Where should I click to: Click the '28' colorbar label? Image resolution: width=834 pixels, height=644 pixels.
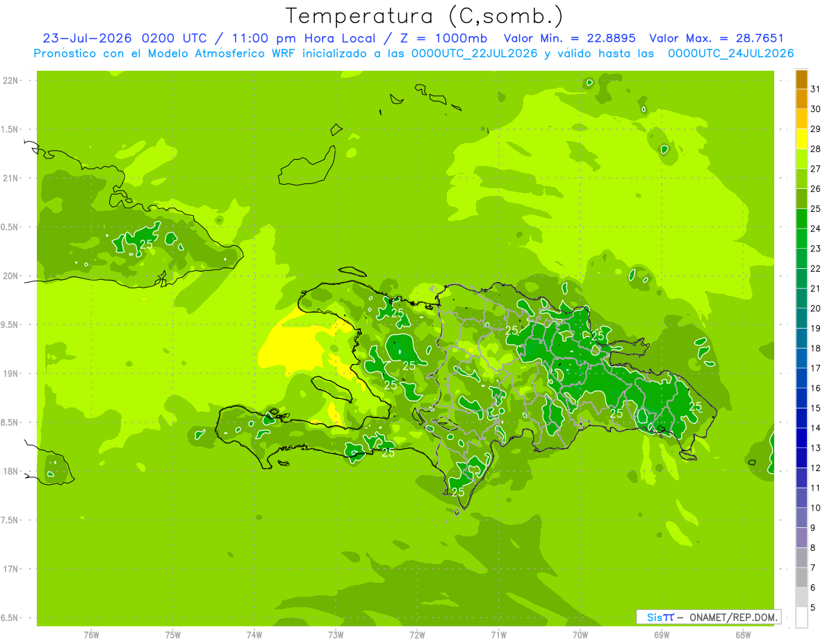[x=816, y=149]
